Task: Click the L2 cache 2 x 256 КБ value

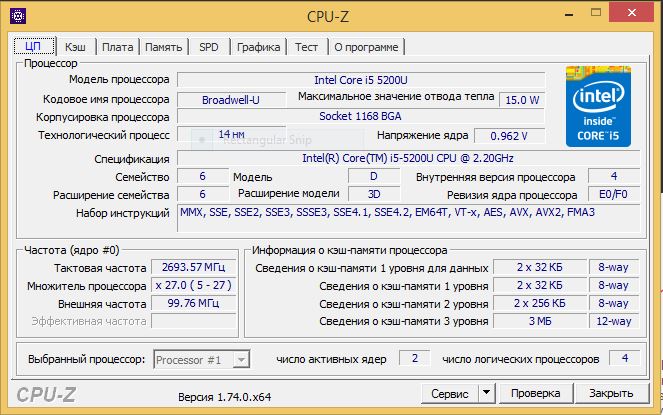Action: [x=540, y=303]
